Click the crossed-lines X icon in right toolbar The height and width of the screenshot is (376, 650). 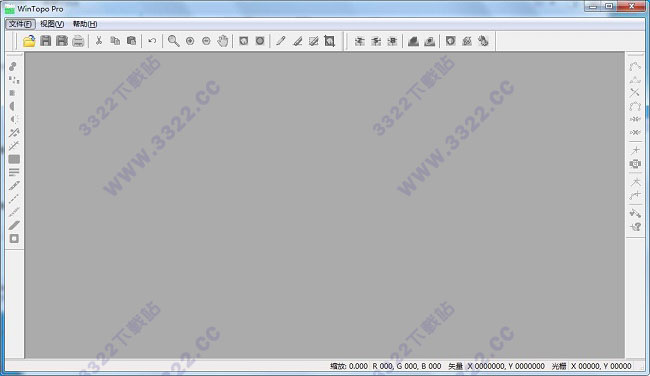click(635, 92)
